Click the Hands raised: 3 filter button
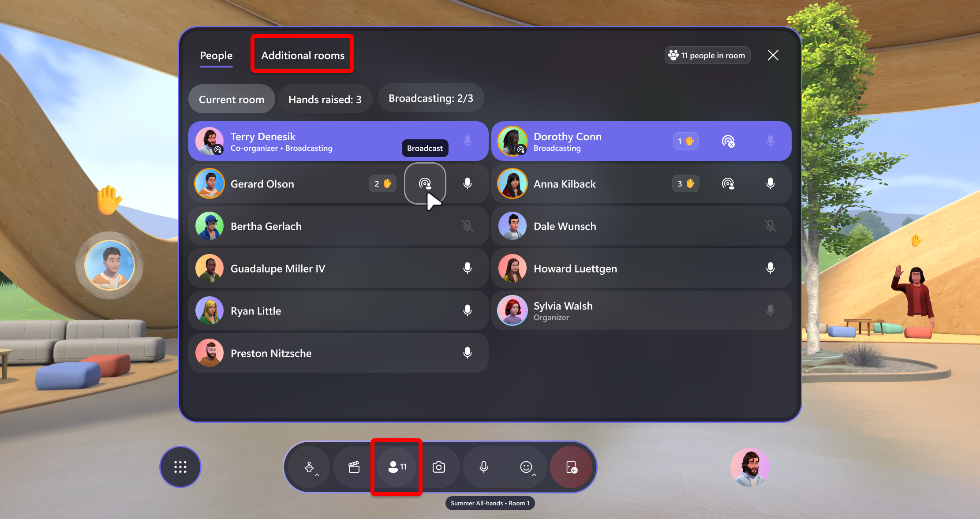 click(324, 100)
